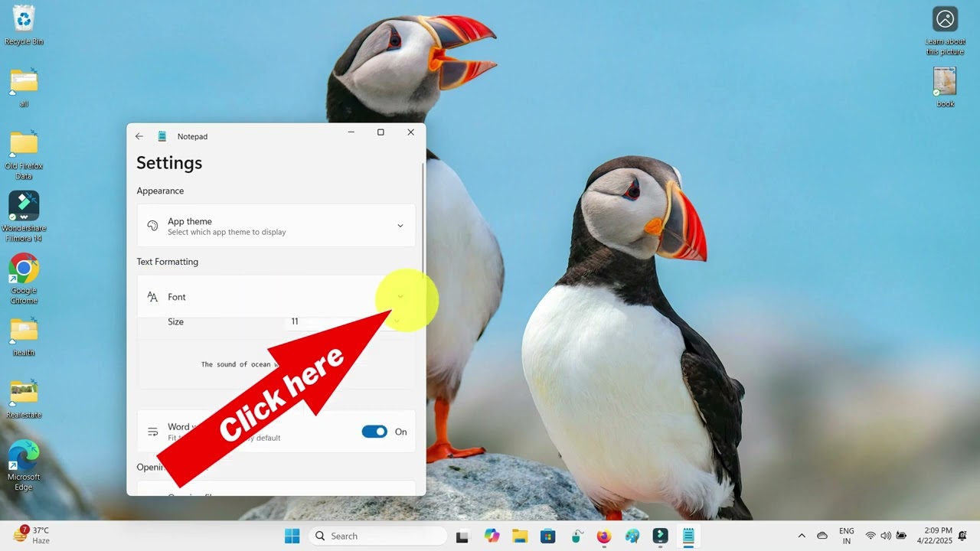Open Firefox from the taskbar
Screen dimensions: 980x551
point(604,536)
